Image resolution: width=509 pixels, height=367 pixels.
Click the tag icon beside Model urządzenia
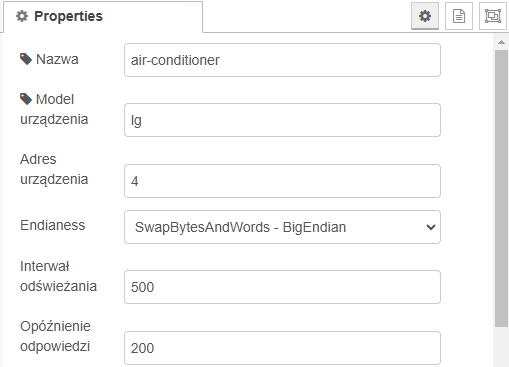(26, 99)
